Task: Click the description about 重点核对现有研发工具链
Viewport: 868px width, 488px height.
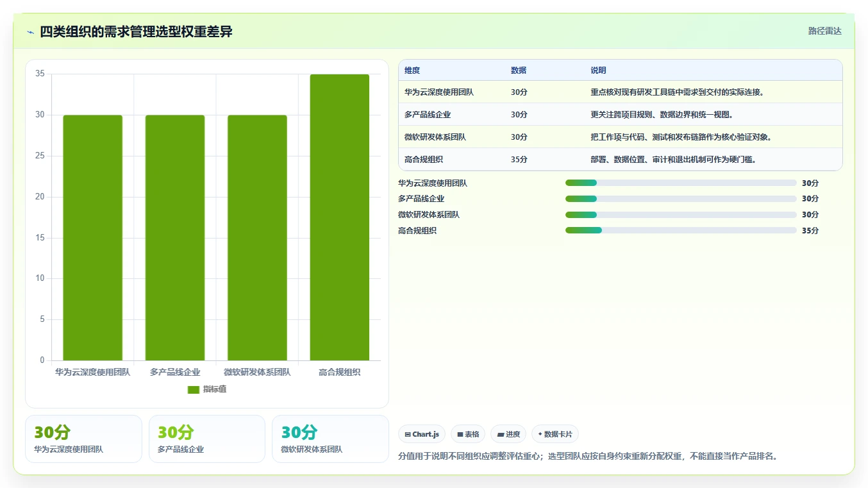Action: pos(677,92)
